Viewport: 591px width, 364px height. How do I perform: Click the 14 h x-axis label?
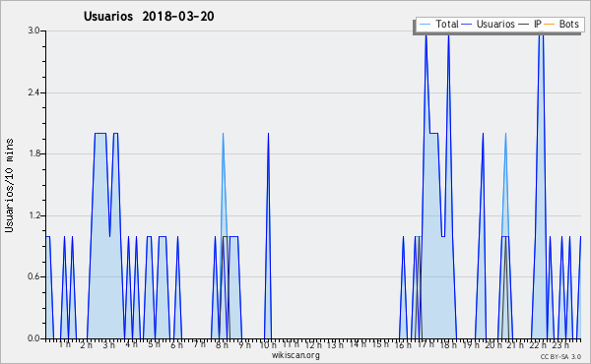(x=358, y=344)
